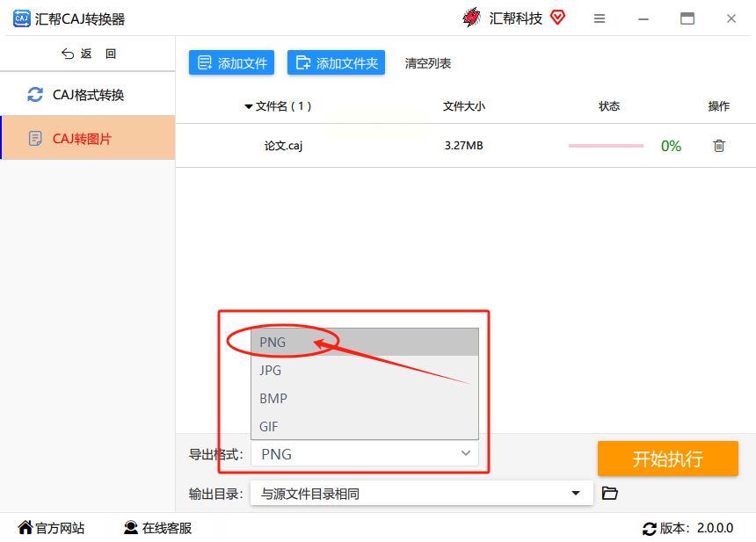Click the 返回 back button
Screen dimensions: 756x542
coord(89,54)
